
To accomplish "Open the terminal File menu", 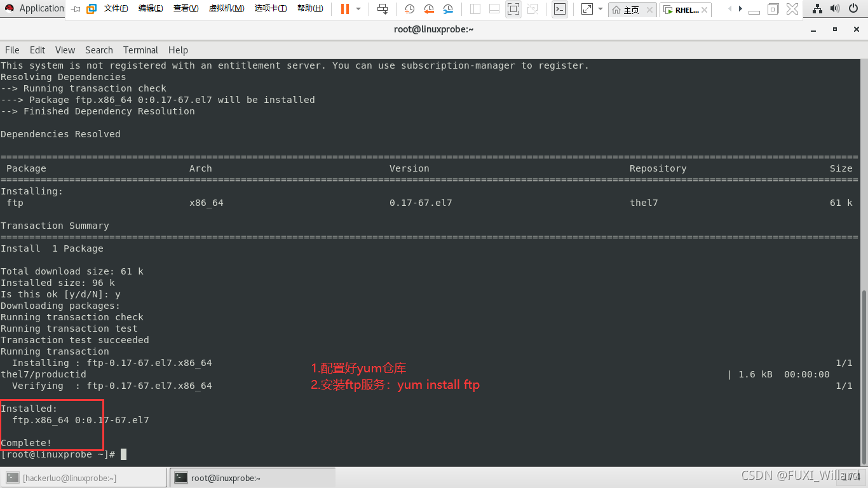I will pos(12,50).
